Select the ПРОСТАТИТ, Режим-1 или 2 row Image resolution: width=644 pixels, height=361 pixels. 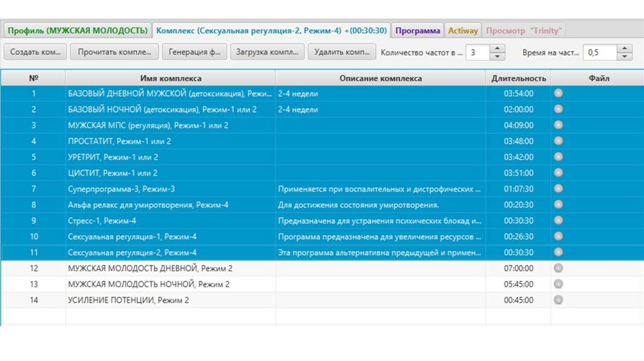(322, 141)
